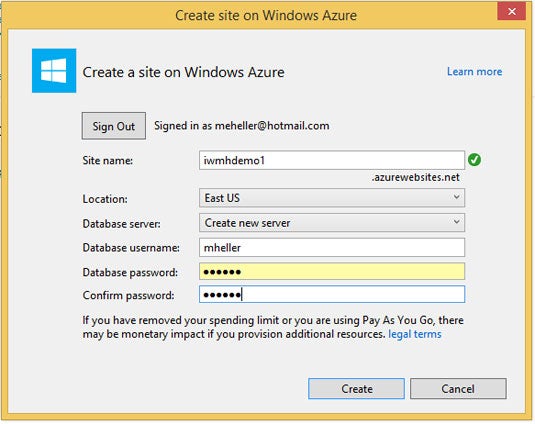Click the text 'Signed in as meheller@hotmail.com'
The image size is (535, 424).
(242, 126)
